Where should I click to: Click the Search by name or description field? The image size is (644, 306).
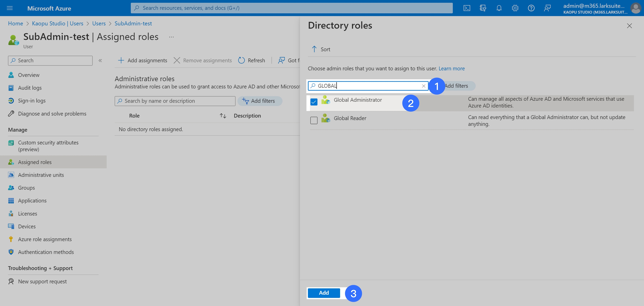point(175,101)
